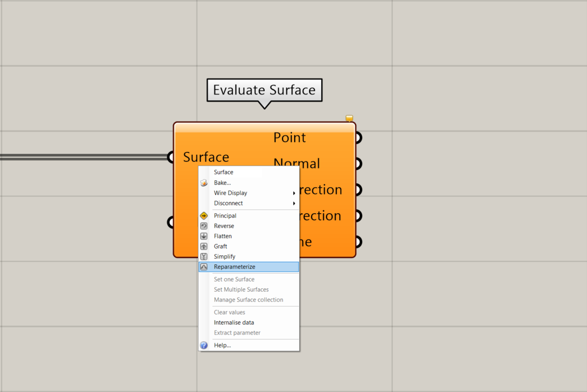
Task: Enable Graft for the Surface input
Action: [221, 246]
